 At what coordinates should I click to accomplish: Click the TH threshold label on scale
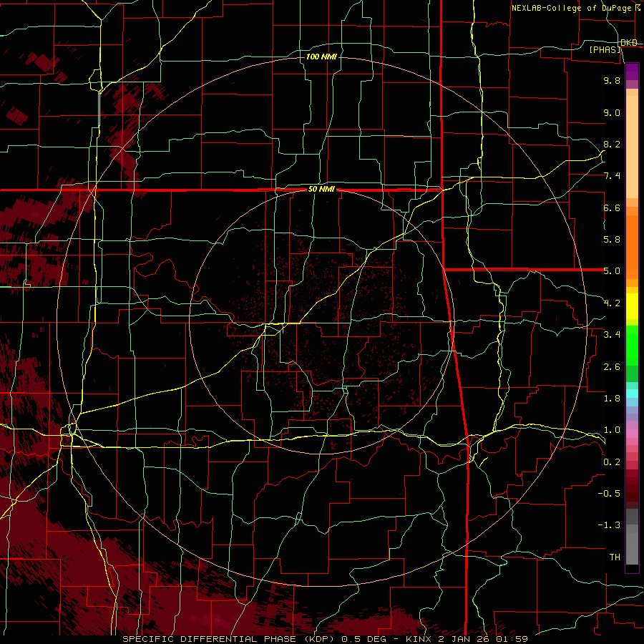[615, 557]
